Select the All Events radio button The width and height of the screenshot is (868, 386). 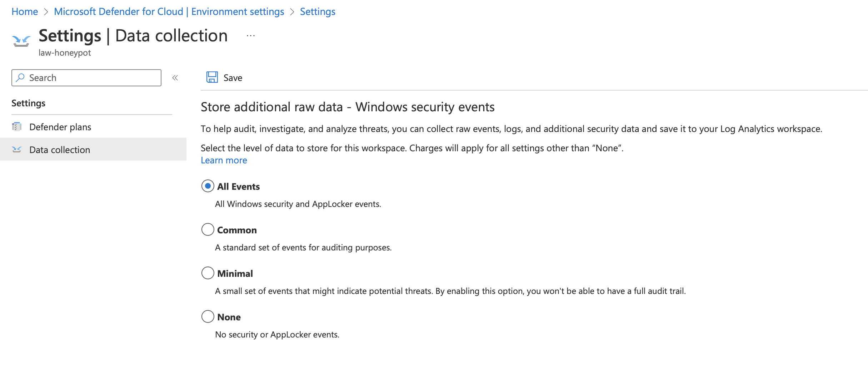pos(208,186)
